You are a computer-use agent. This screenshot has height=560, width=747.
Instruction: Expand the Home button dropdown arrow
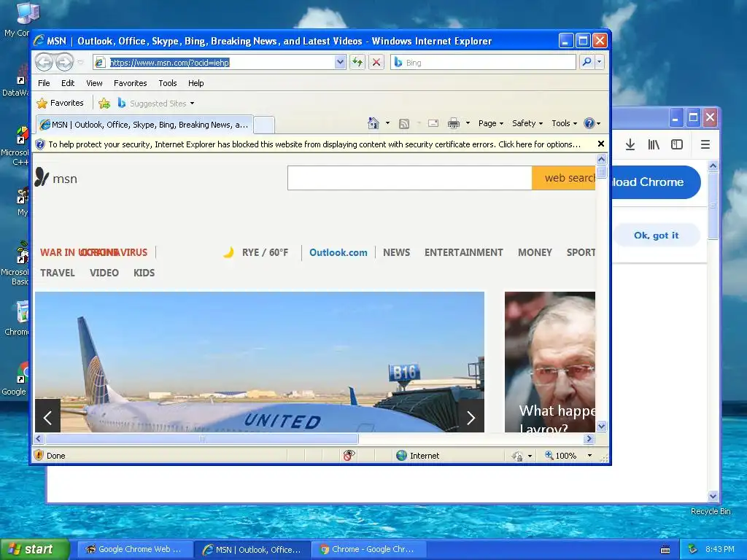[387, 123]
